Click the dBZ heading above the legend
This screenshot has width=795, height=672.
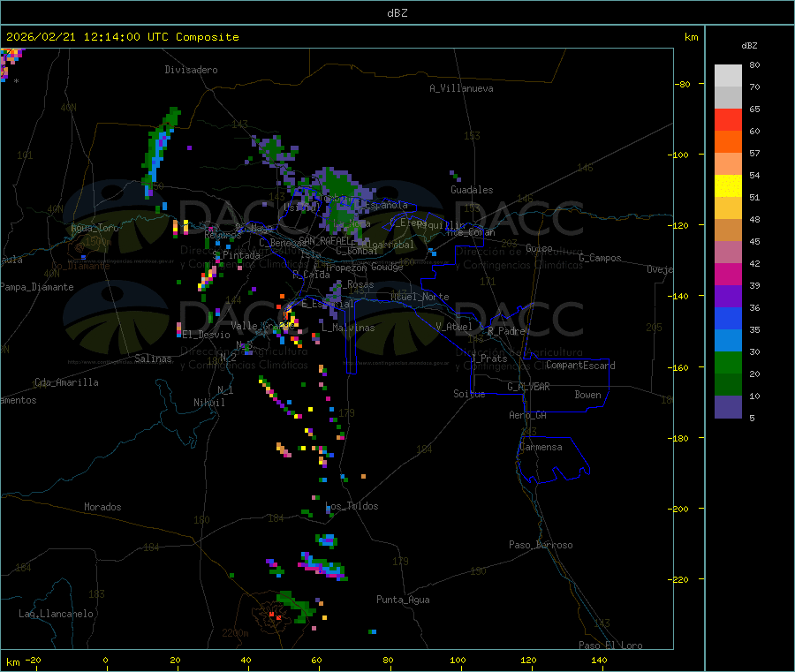(749, 46)
